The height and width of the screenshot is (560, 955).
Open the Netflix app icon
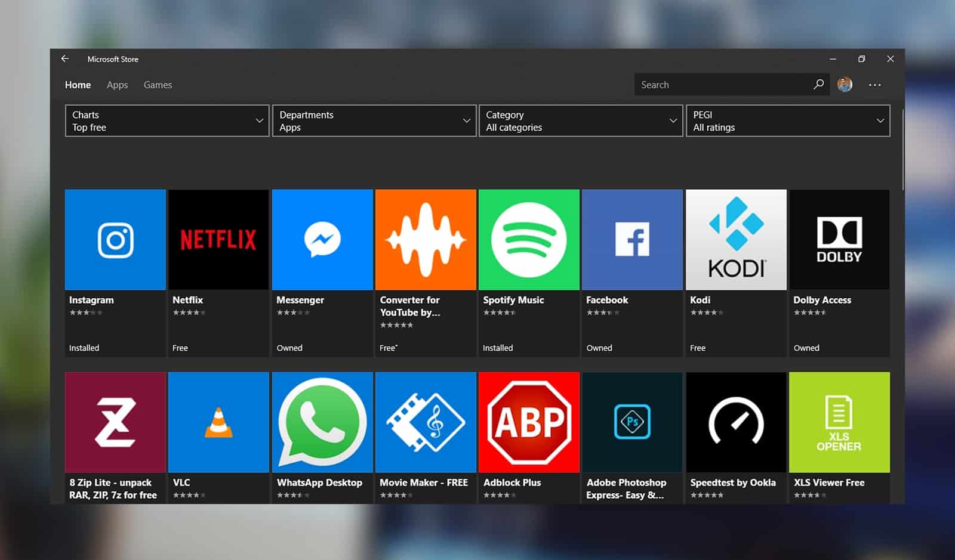point(218,240)
